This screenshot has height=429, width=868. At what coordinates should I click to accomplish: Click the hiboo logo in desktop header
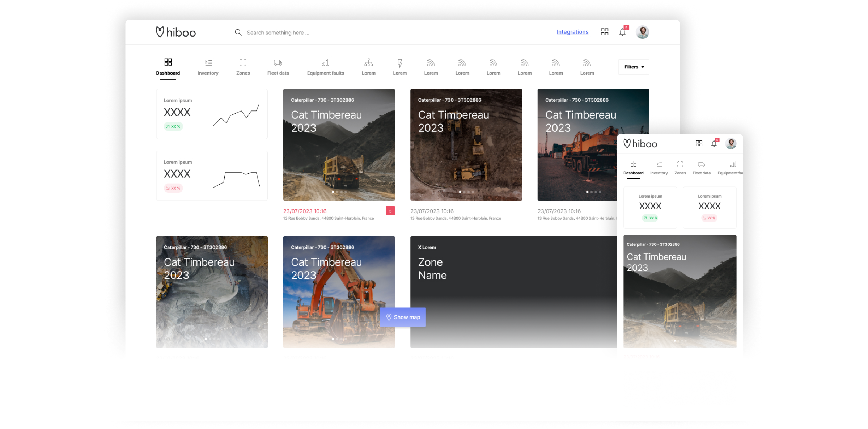click(x=175, y=32)
